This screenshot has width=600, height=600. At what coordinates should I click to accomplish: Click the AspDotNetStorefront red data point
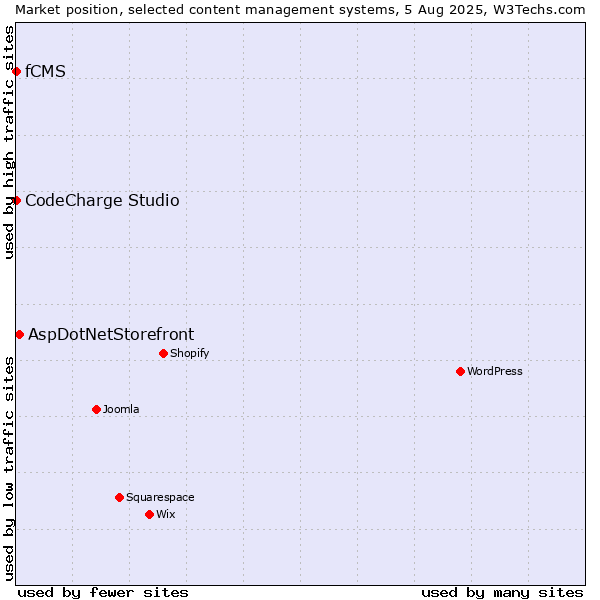20,335
